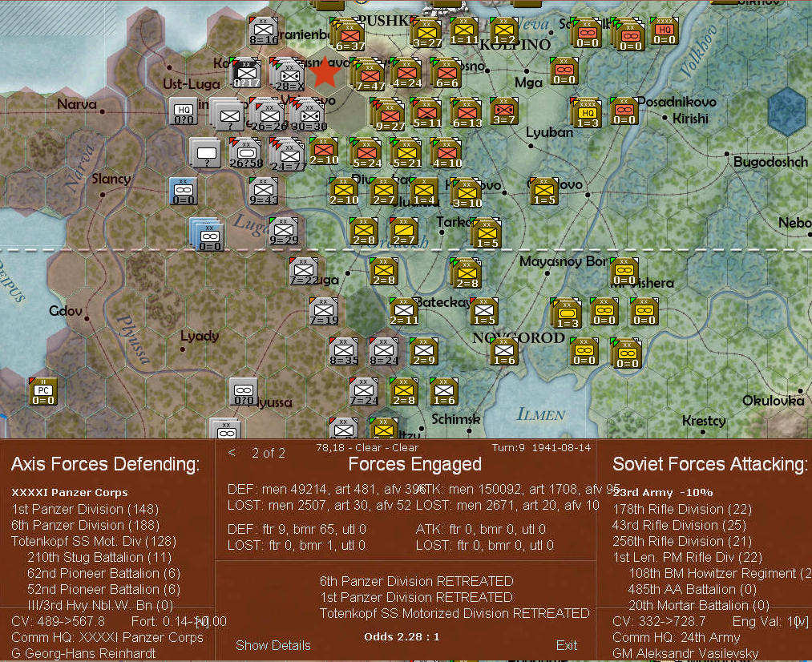Open the 6th Panzer Division (188) entry
The height and width of the screenshot is (662, 812).
85,525
